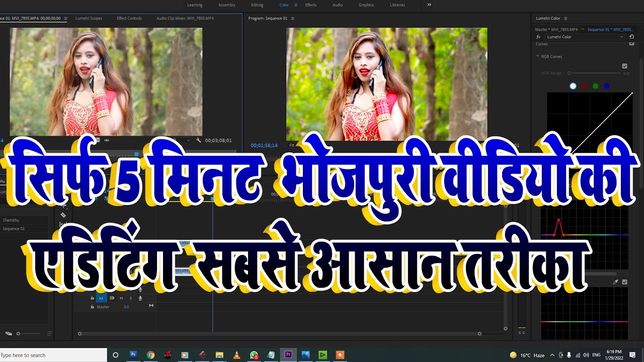Select Sequence 01 in project panel
Image resolution: width=644 pixels, height=362 pixels.
(x=14, y=229)
